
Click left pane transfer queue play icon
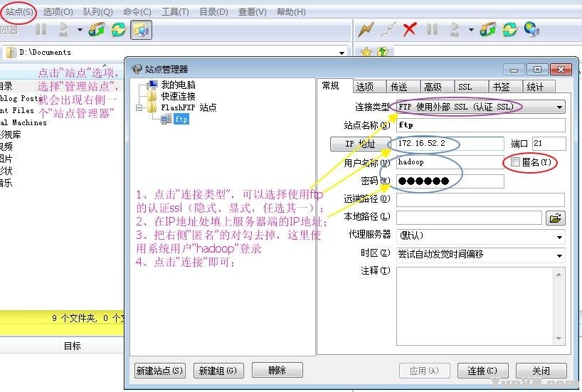(63, 29)
